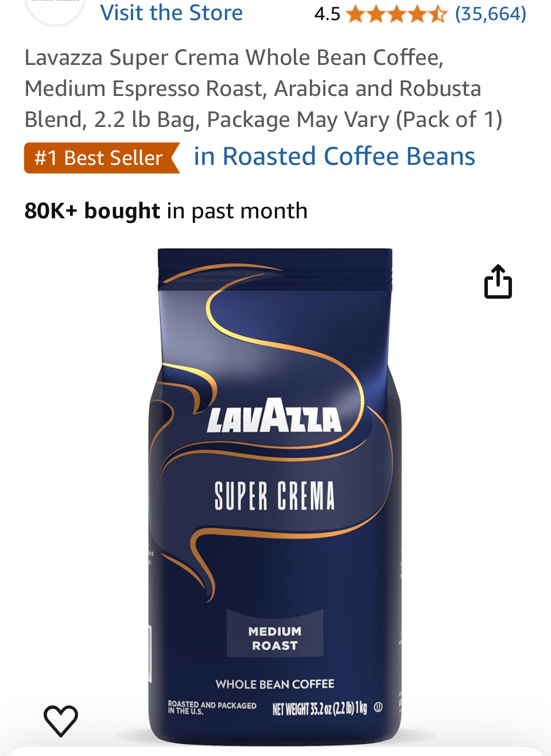Tap the Whole Bean Coffee text on the bag
The image size is (551, 756).
click(x=275, y=684)
